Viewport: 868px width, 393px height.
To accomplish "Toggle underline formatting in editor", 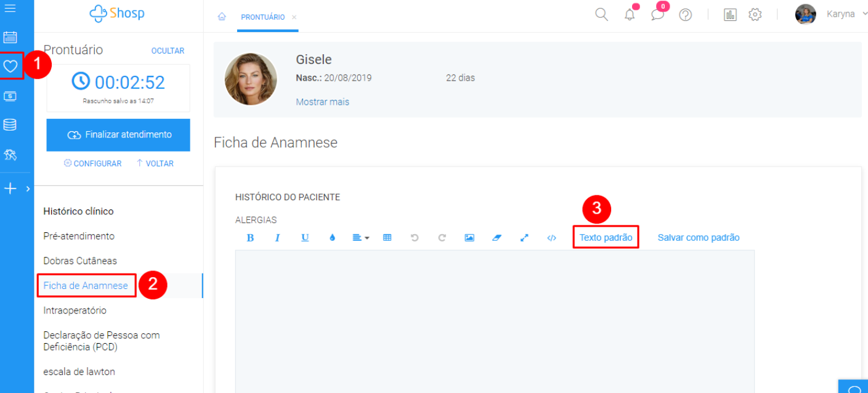I will point(305,238).
